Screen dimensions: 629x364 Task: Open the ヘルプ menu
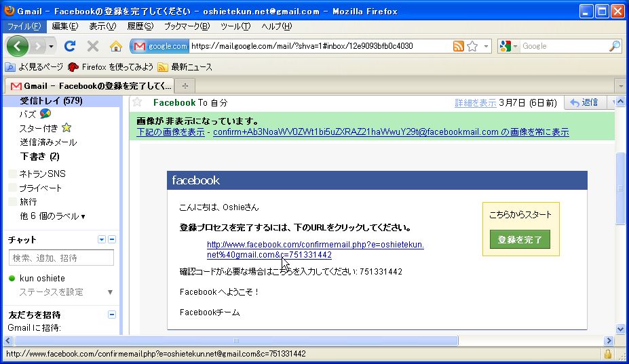pyautogui.click(x=276, y=26)
